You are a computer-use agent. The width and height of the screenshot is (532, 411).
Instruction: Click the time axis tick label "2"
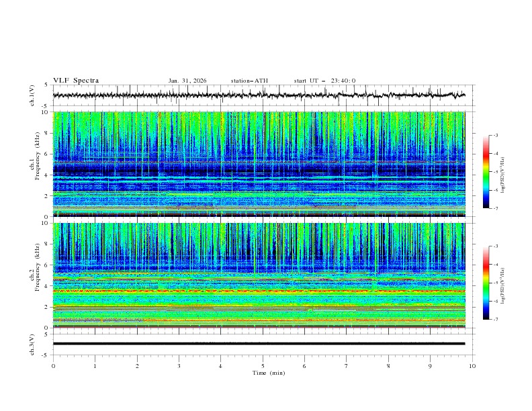click(137, 366)
